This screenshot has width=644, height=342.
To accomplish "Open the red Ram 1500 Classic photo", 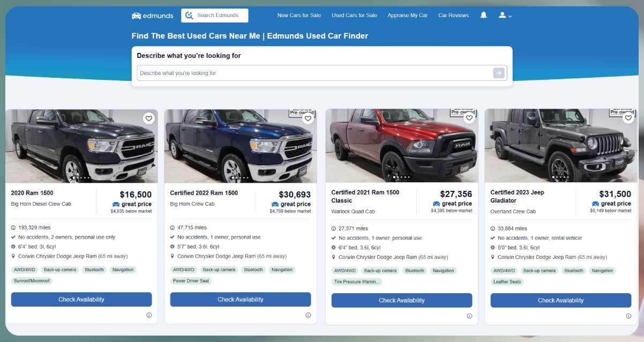I will point(402,145).
